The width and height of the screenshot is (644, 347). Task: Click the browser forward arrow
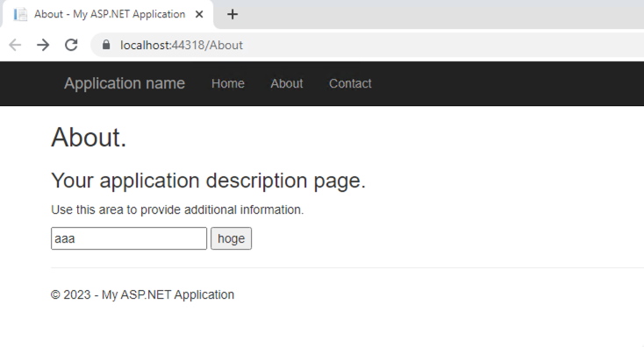(43, 45)
